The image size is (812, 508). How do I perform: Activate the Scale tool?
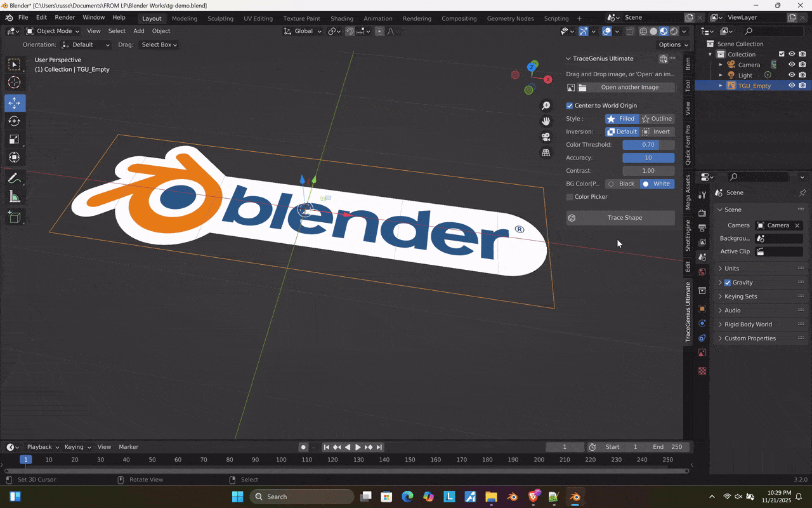point(14,140)
